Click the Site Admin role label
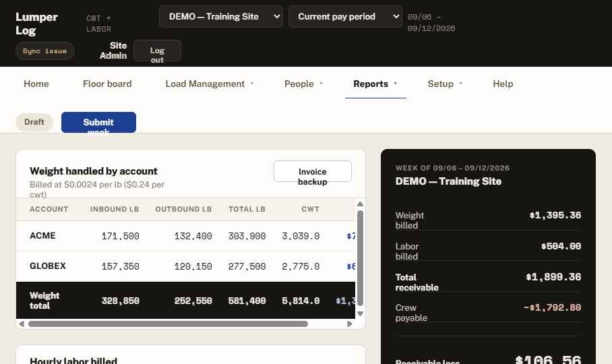 point(113,51)
